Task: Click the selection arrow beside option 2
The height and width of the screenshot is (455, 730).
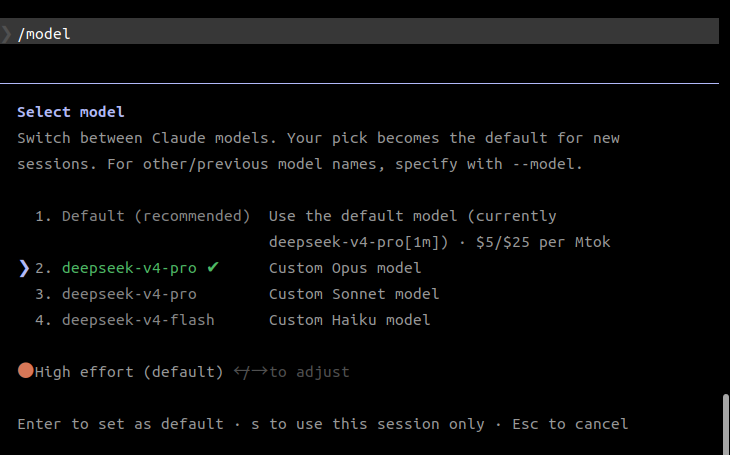Action: pyautogui.click(x=24, y=268)
